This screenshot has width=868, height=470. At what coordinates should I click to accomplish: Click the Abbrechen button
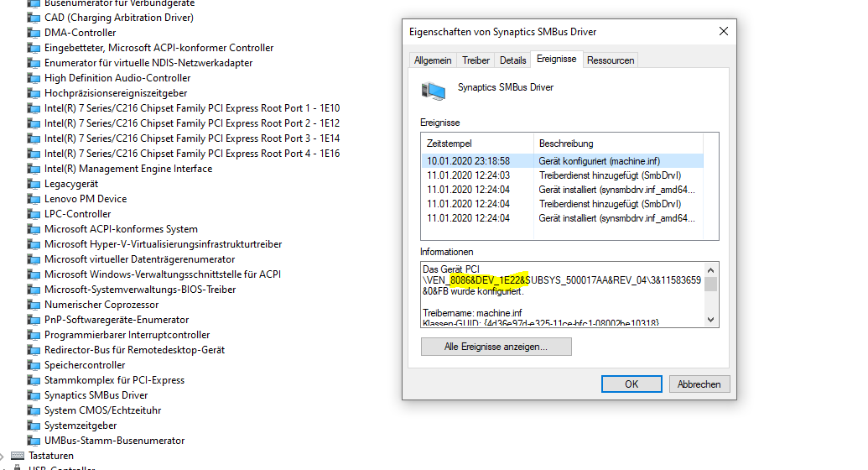click(x=699, y=384)
